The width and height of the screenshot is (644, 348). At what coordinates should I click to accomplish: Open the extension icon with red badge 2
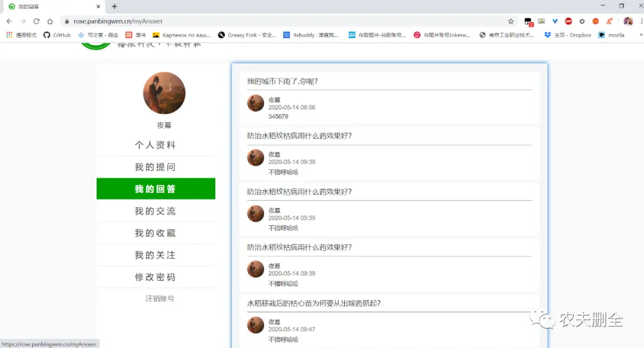point(528,21)
